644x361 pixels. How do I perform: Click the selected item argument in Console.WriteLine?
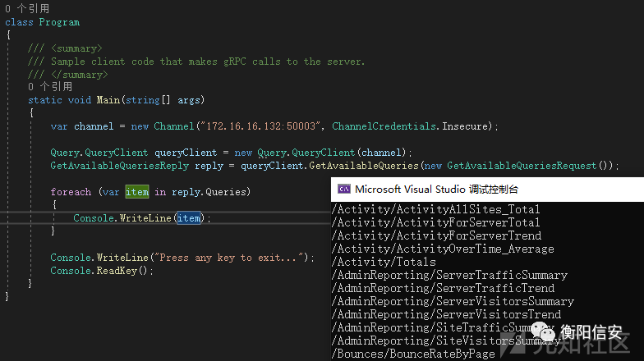pos(189,218)
